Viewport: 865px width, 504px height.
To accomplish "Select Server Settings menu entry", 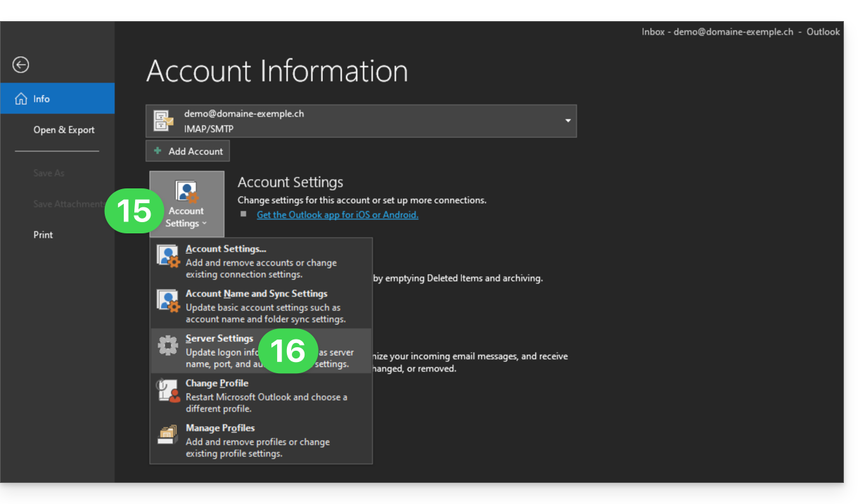I will (261, 351).
